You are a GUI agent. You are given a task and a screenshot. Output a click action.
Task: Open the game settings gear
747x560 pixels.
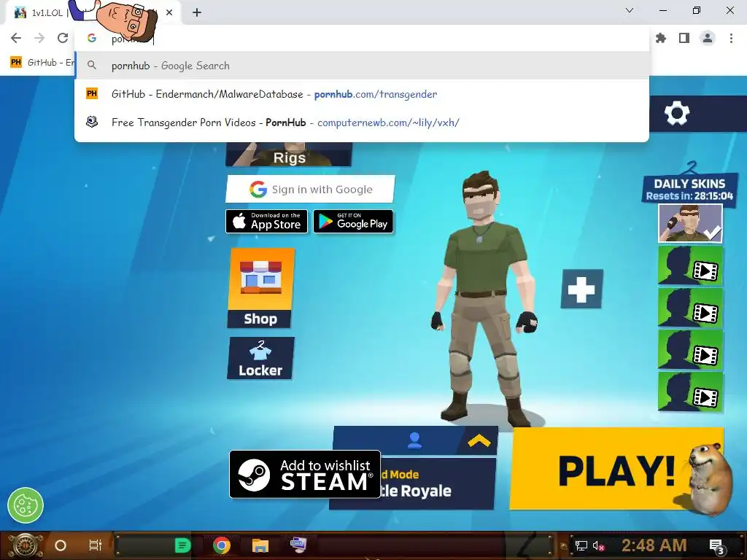click(x=676, y=114)
